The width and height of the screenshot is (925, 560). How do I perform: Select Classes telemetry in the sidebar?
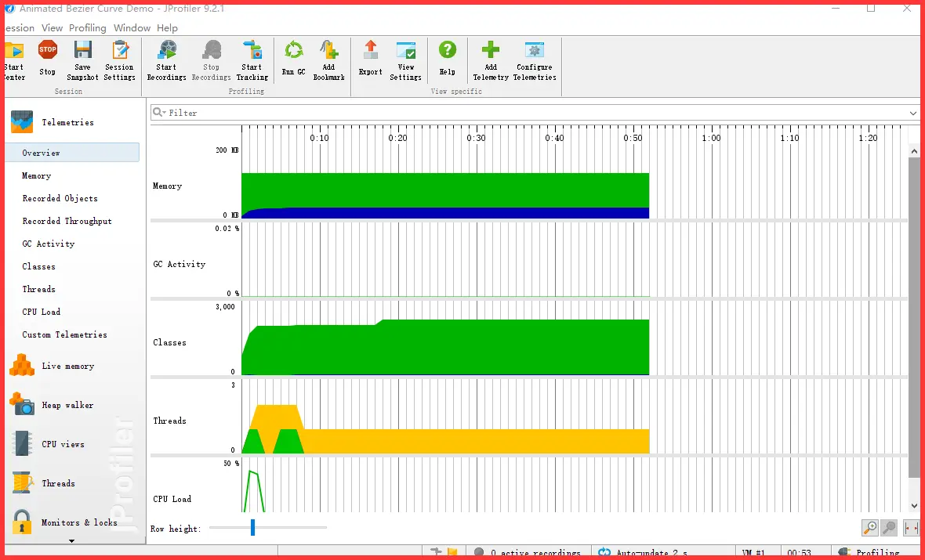pyautogui.click(x=39, y=266)
